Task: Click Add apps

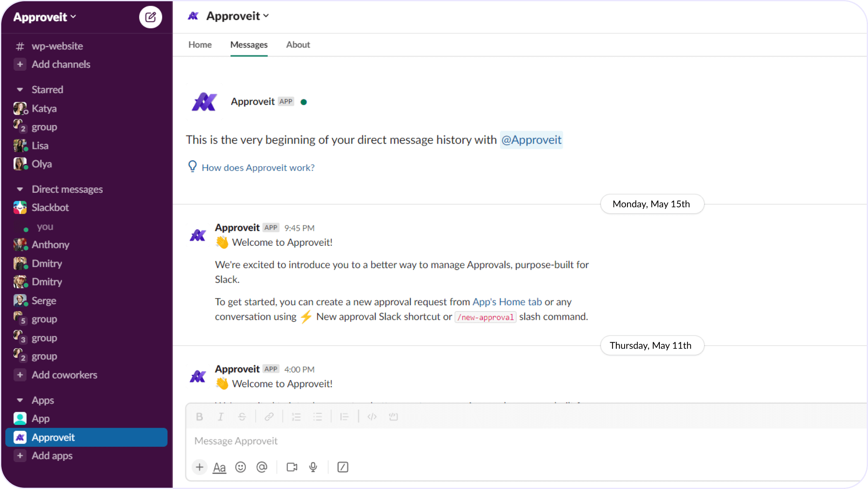Action: (x=52, y=455)
